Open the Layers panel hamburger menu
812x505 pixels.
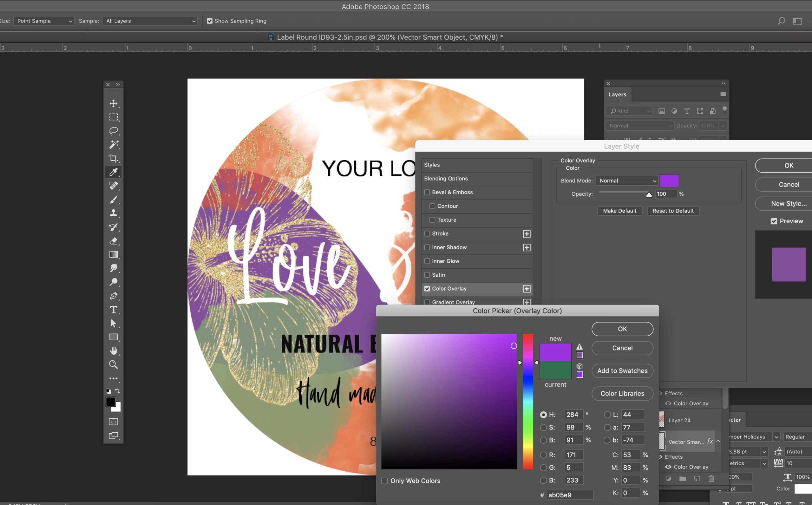[723, 94]
